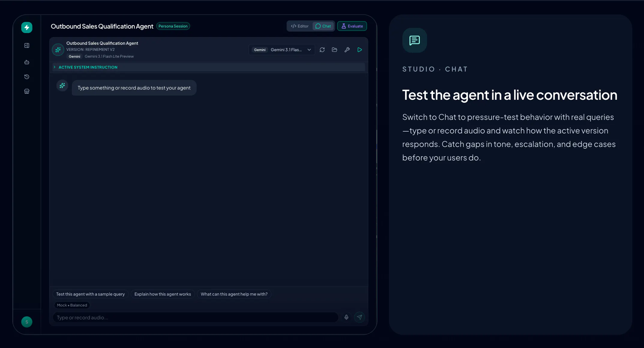Click the Persona Session badge

coord(173,26)
